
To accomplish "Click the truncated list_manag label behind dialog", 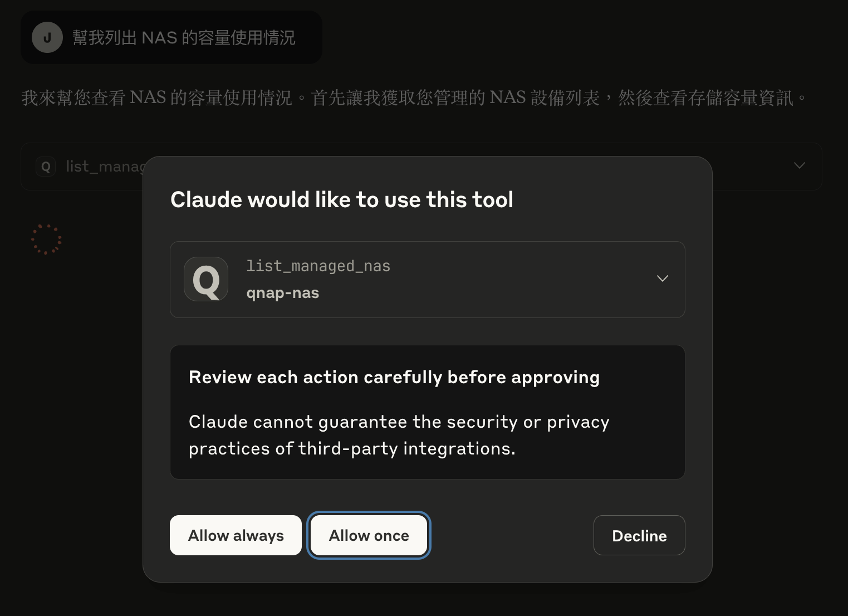I will (x=105, y=167).
